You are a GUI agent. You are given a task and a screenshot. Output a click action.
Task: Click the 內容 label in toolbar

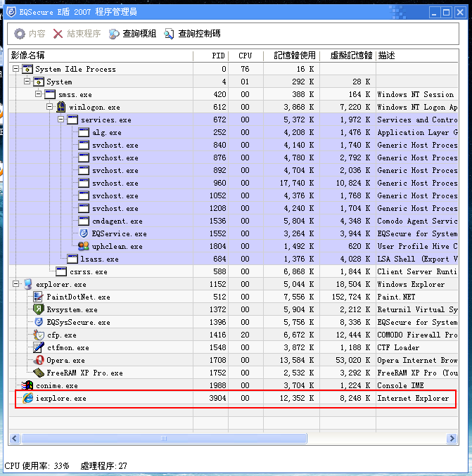(x=37, y=34)
